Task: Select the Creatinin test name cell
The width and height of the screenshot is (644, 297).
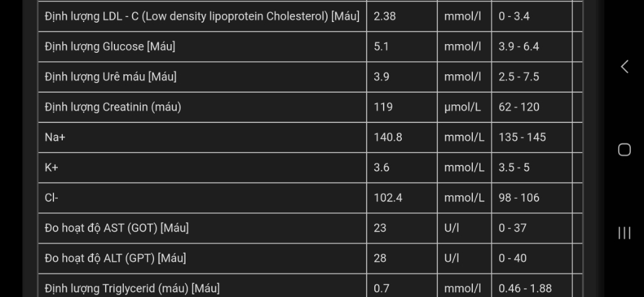Action: pos(113,107)
